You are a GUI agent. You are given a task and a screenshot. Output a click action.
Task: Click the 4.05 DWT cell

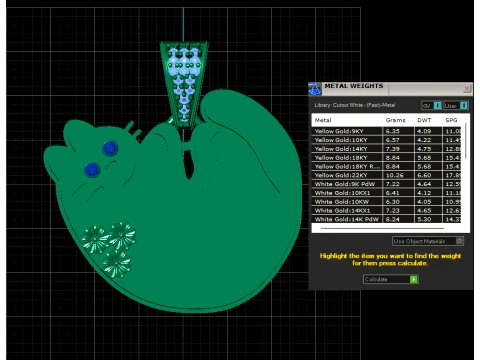point(428,202)
